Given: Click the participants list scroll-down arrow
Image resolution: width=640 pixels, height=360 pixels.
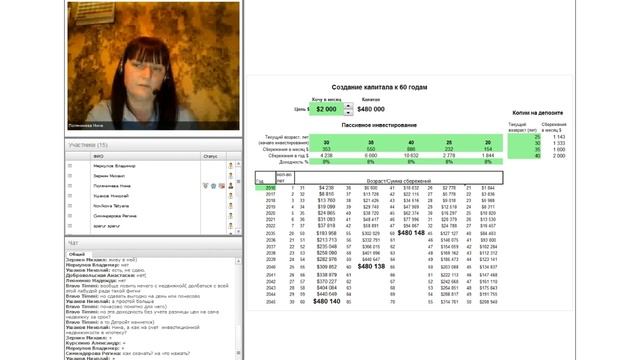Looking at the screenshot, I should (x=238, y=231).
